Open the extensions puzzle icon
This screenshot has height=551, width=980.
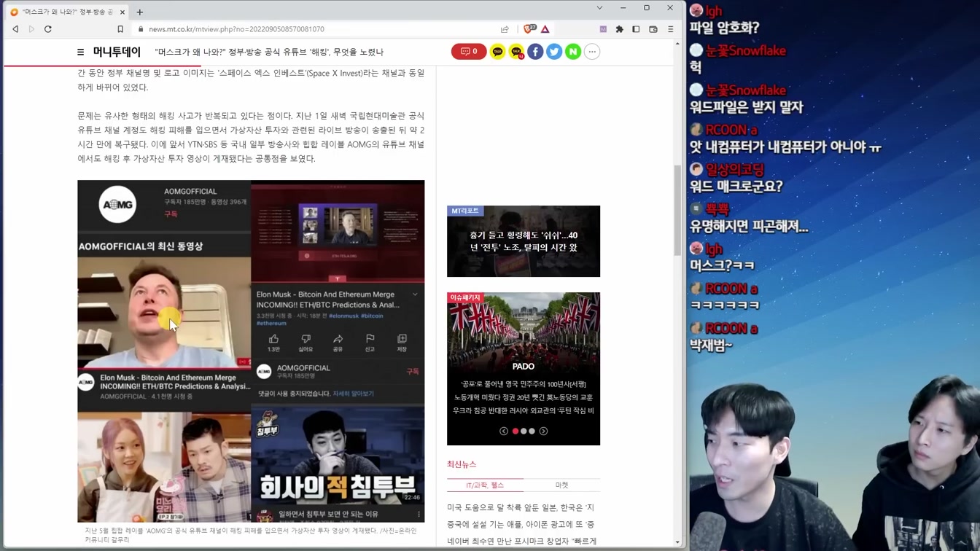620,29
